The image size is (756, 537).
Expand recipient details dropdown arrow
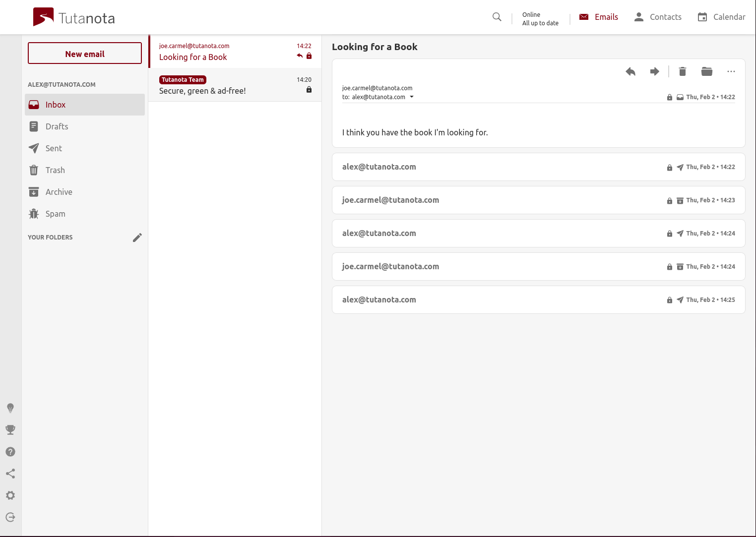coord(412,97)
